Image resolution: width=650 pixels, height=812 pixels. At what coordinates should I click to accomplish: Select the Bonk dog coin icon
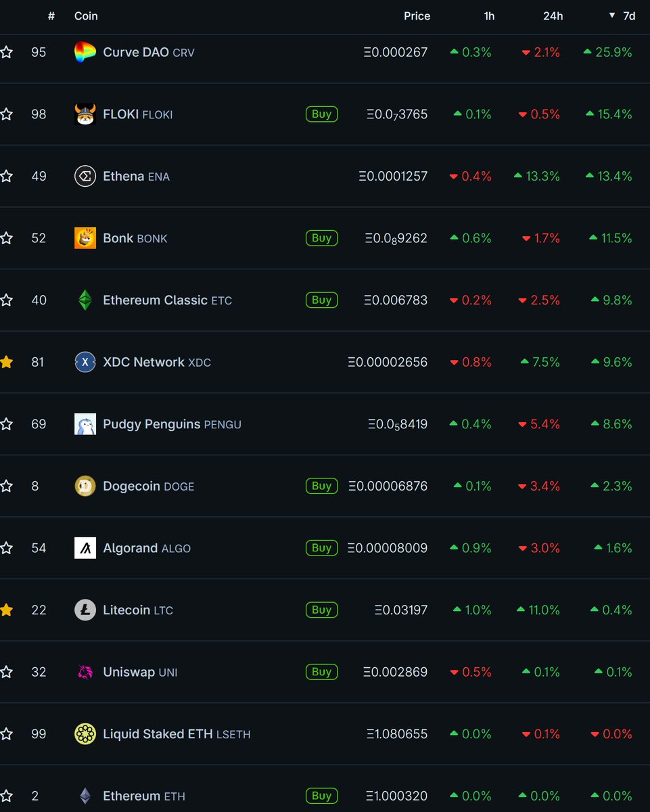(85, 238)
